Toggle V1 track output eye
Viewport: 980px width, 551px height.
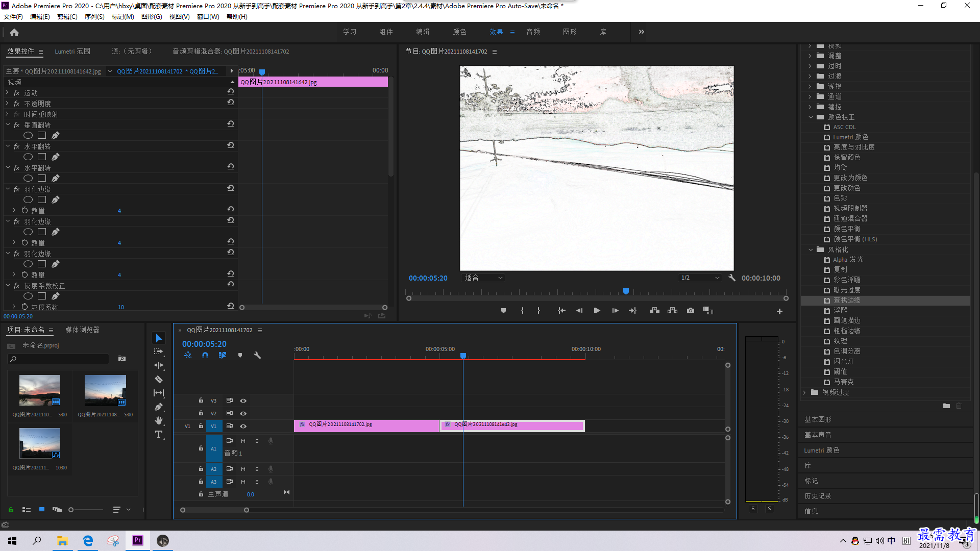click(243, 426)
